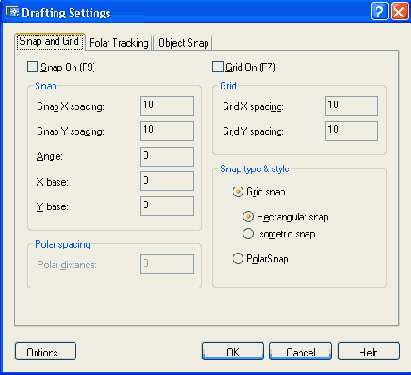Enable the Grid On (F7) checkbox
411x375 pixels.
pos(218,67)
